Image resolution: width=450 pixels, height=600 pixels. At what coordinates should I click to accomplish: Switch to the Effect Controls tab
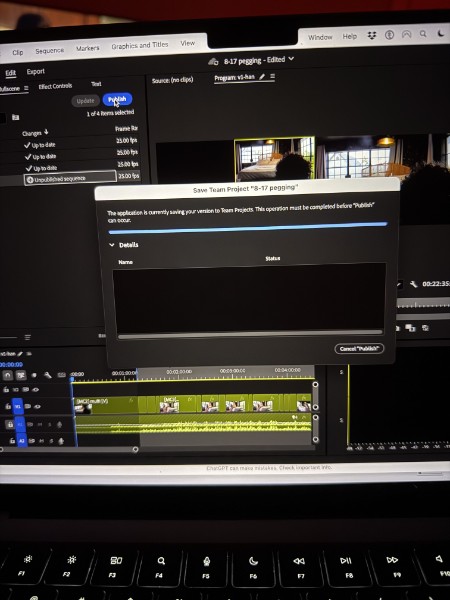pos(55,86)
